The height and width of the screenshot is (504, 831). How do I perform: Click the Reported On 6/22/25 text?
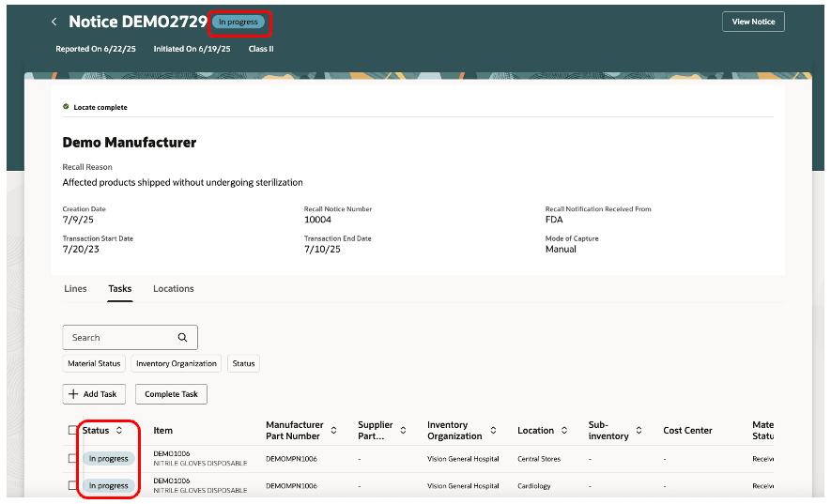[x=96, y=49]
